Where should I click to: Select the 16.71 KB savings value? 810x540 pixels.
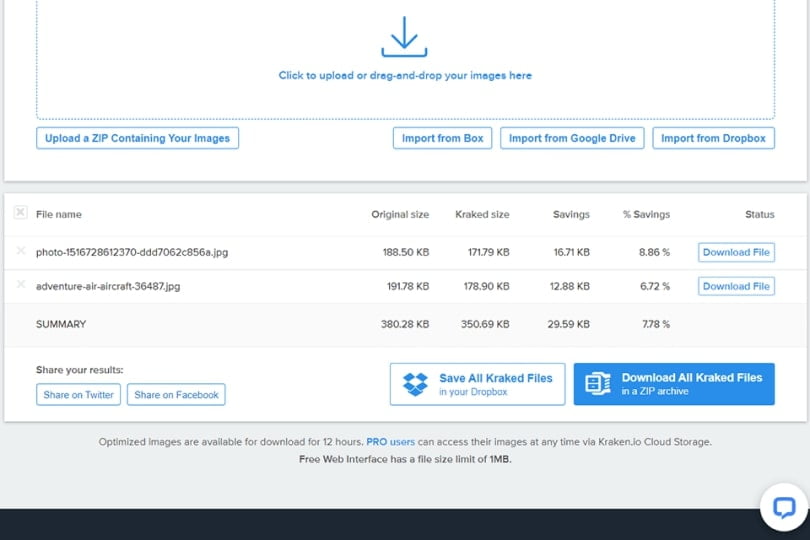[x=571, y=252]
